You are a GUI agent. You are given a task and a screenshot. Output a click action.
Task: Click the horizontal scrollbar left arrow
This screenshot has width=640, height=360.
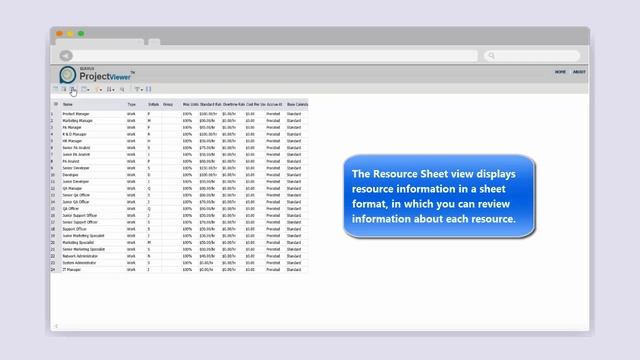[x=56, y=326]
